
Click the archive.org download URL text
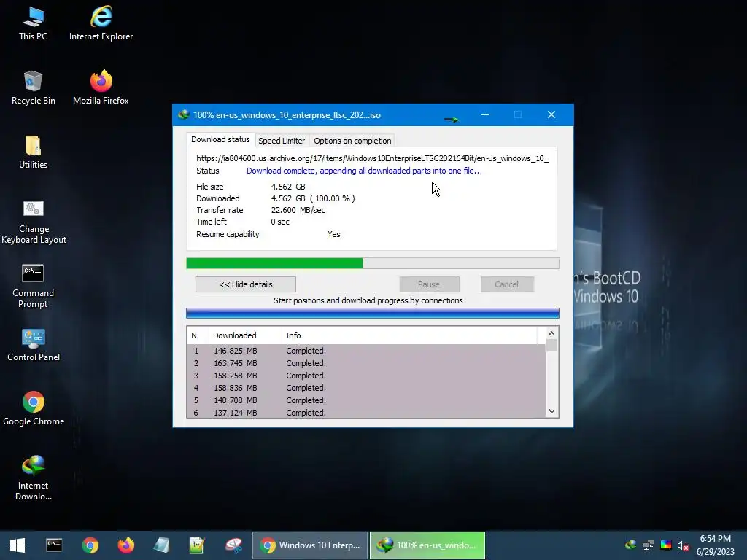372,158
